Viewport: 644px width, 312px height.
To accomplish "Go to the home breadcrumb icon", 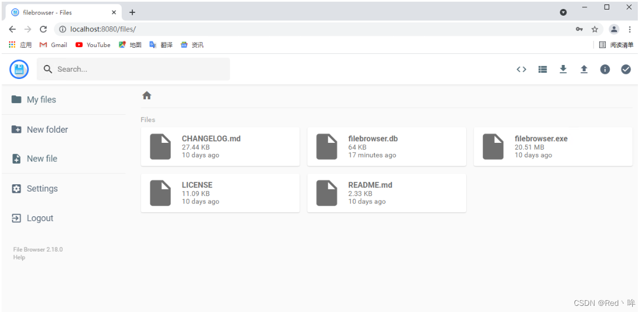I will point(146,96).
